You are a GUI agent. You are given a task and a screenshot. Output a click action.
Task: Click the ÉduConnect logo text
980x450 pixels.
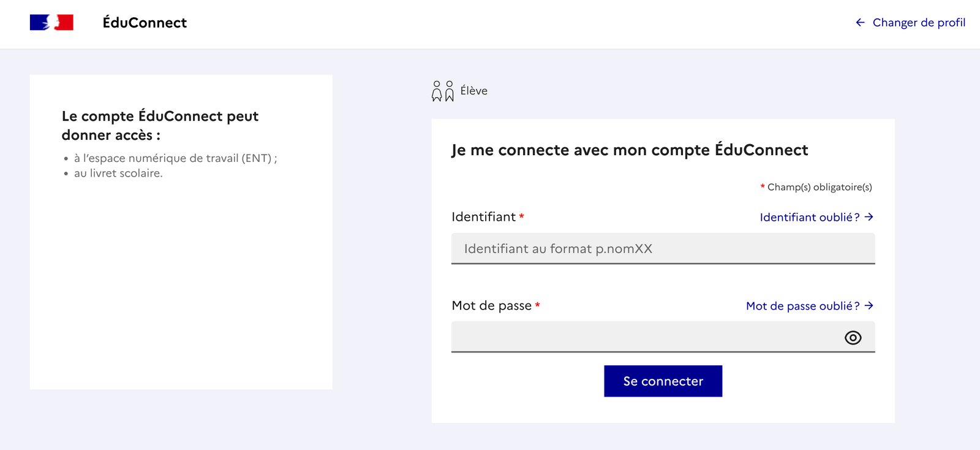coord(146,23)
